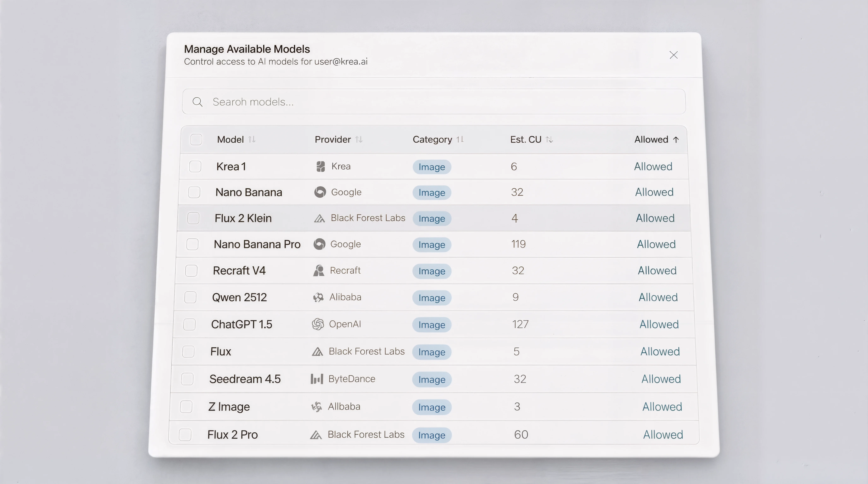Click Google logo in Nano Banana row
The image size is (868, 484).
coord(320,192)
